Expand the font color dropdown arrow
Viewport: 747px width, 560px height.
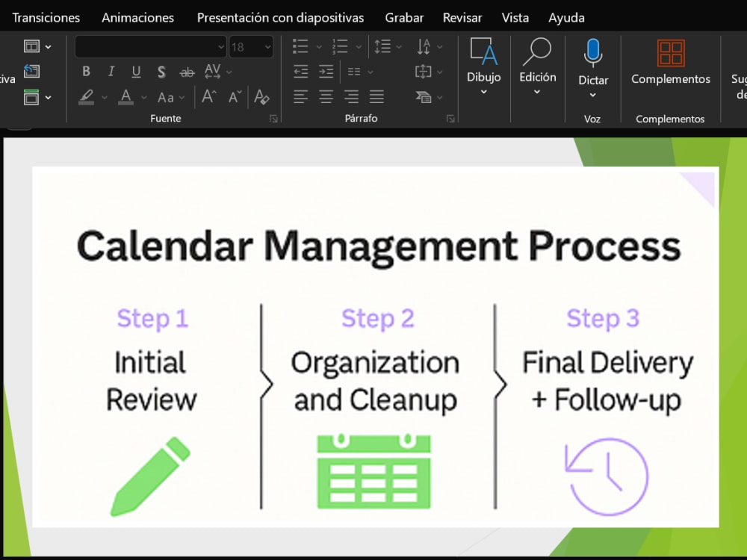point(144,98)
